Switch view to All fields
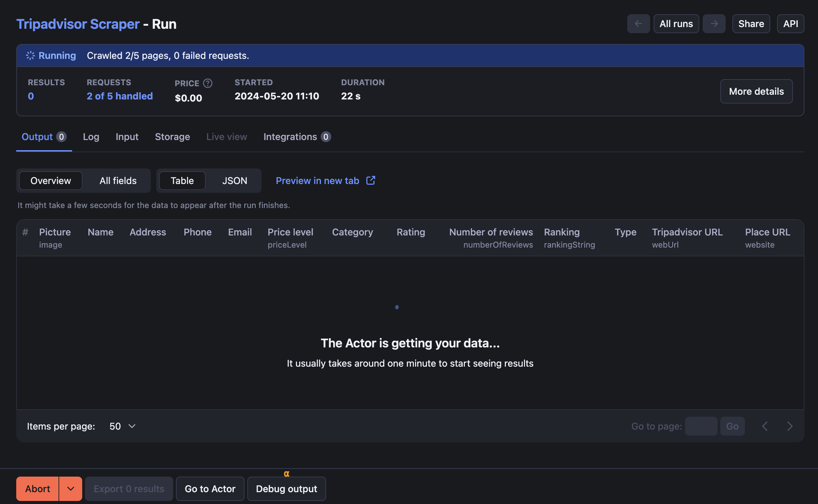Screen dimensions: 818x504 coord(118,181)
